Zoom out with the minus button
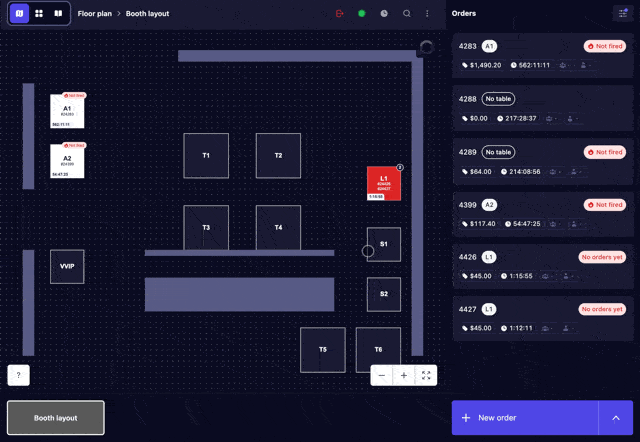640x442 pixels. coord(382,375)
